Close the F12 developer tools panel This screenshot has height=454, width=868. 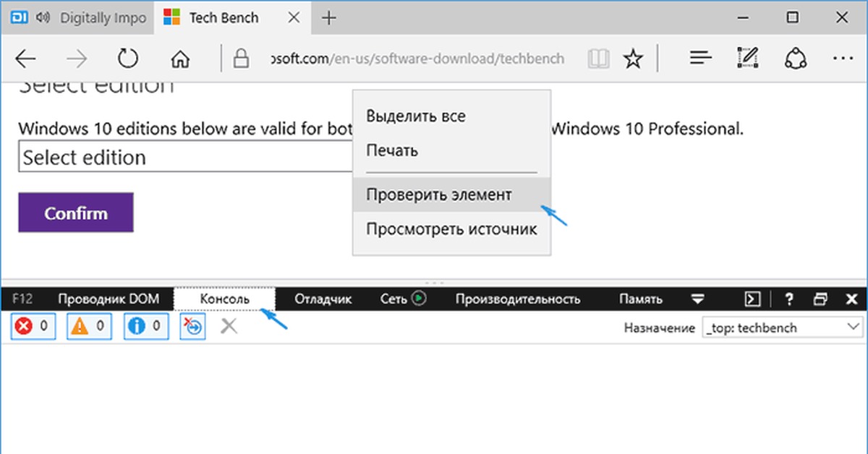(x=851, y=299)
